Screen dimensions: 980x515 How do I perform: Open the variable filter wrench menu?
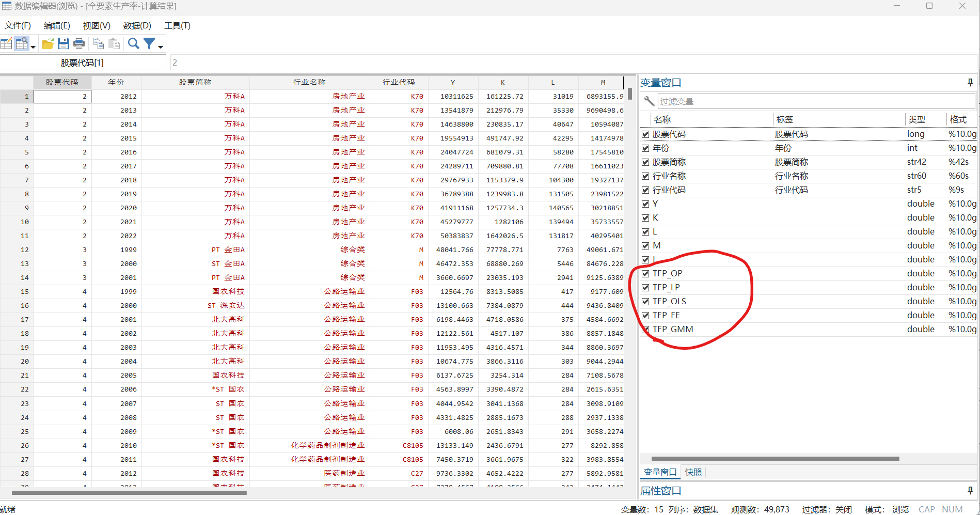pos(649,101)
